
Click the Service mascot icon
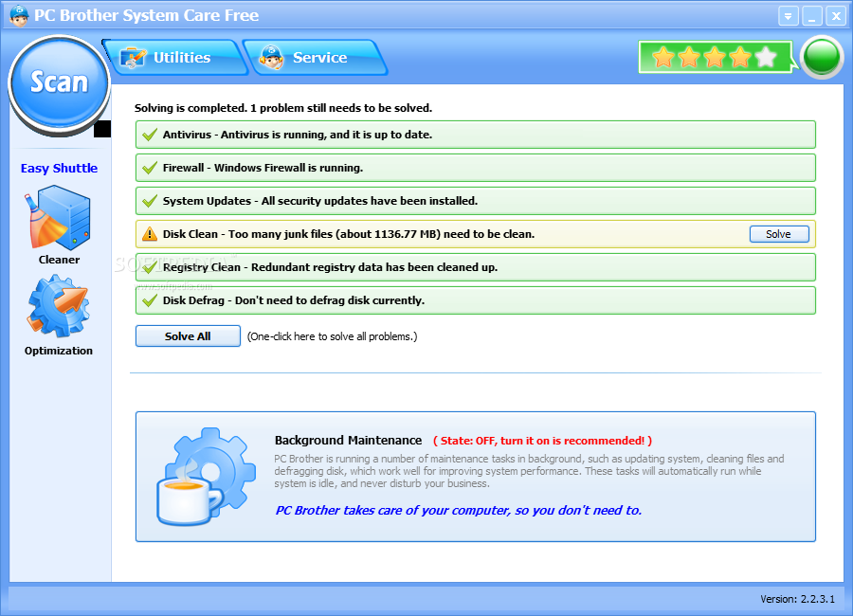click(x=271, y=57)
